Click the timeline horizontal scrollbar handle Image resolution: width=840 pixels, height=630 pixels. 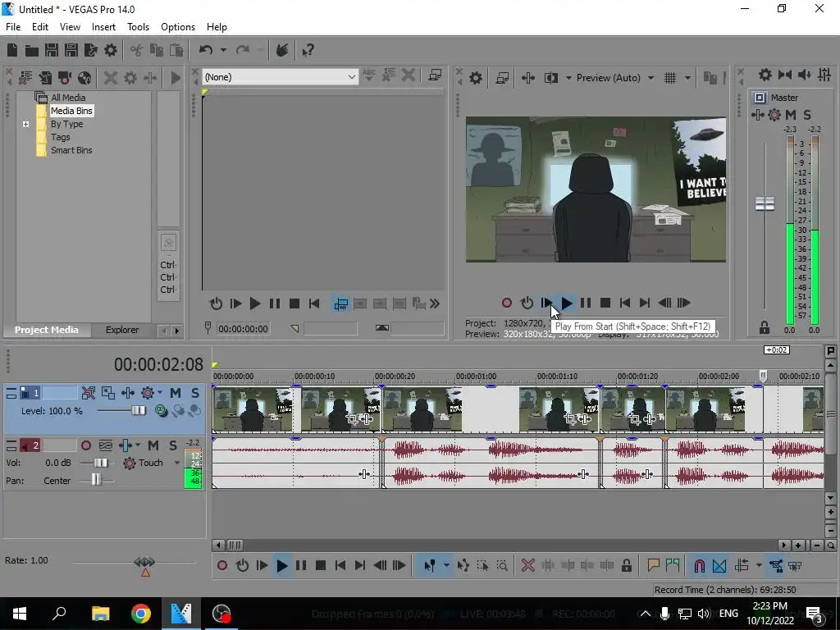[235, 546]
